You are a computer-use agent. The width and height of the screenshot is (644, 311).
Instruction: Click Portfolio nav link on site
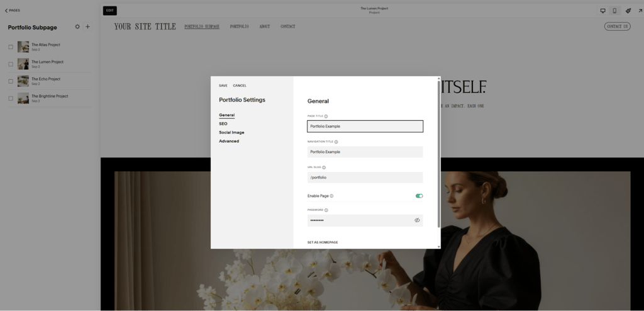pyautogui.click(x=239, y=26)
